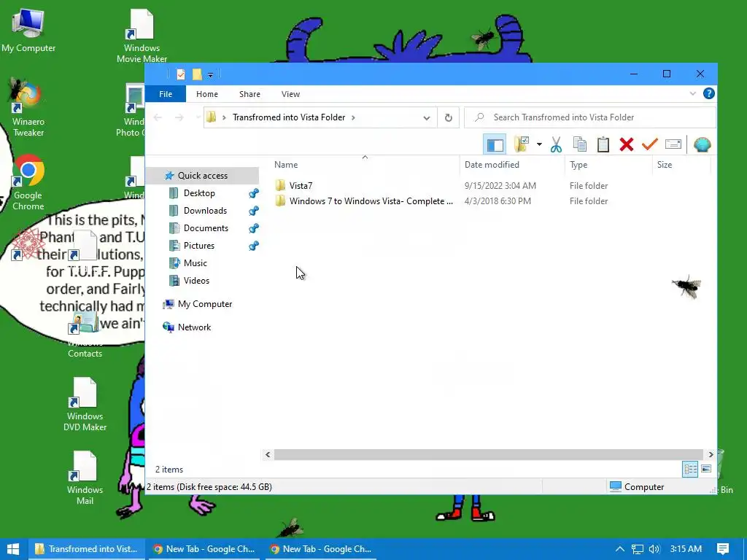Click the folder options icon in toolbar

click(522, 144)
